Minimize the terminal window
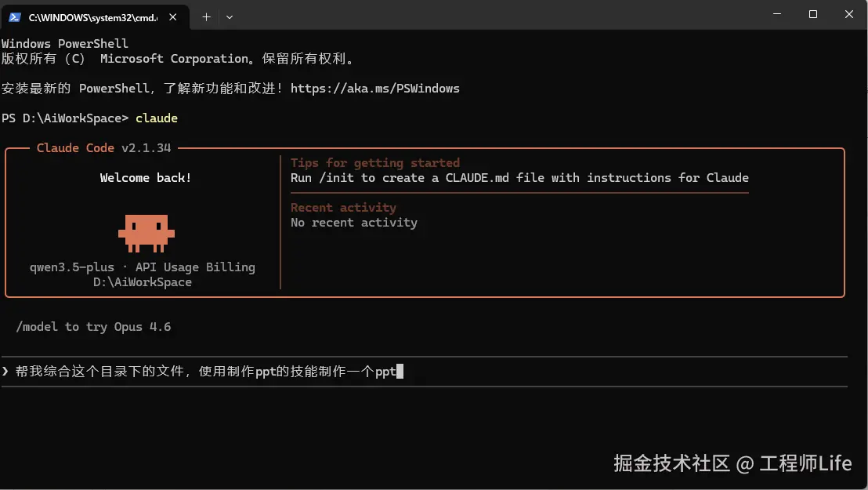868x490 pixels. click(x=776, y=14)
